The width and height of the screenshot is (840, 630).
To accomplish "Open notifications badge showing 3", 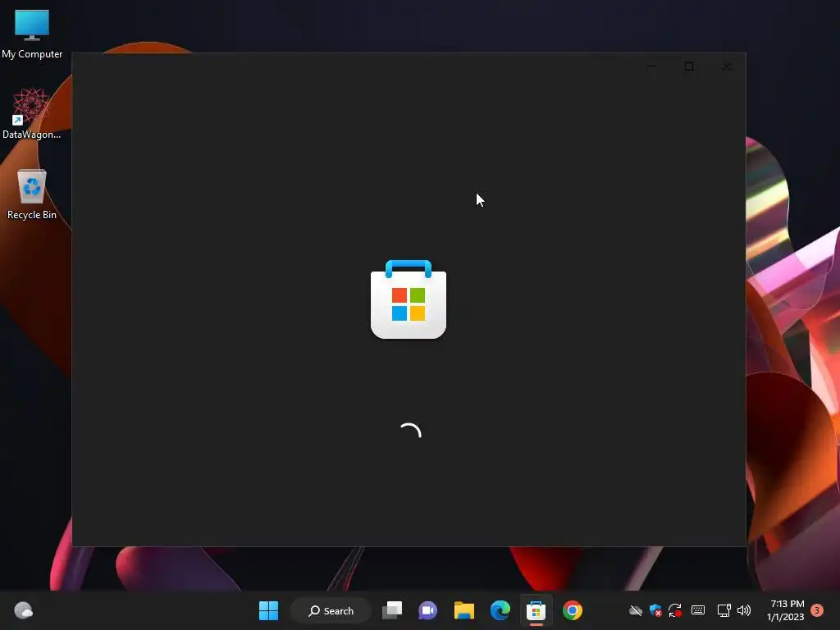I will click(817, 610).
